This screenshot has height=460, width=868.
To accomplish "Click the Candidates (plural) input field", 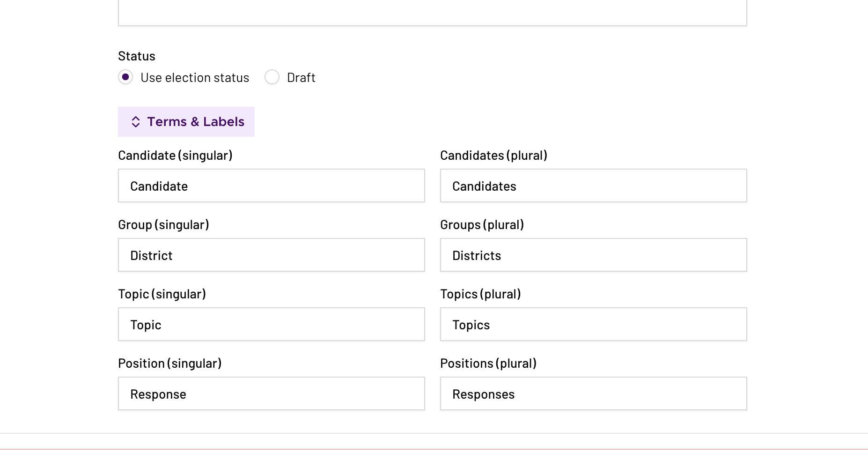I will coord(593,186).
